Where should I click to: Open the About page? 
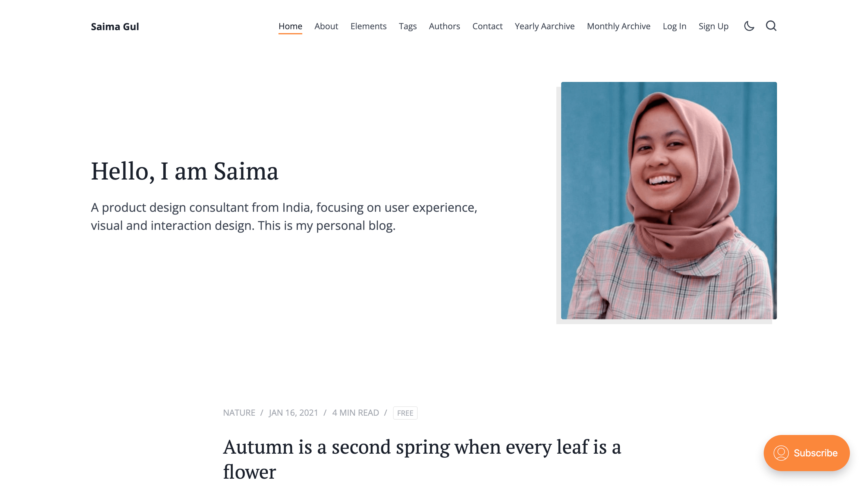pos(326,26)
